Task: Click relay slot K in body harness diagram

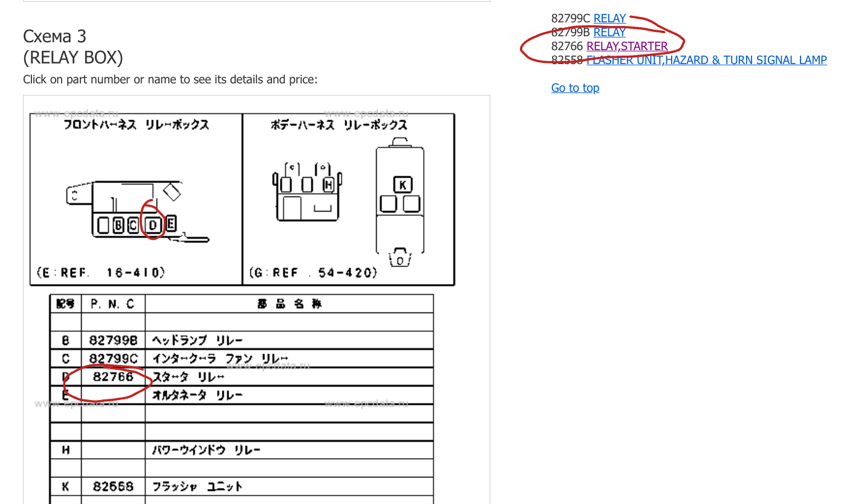Action: 402,185
